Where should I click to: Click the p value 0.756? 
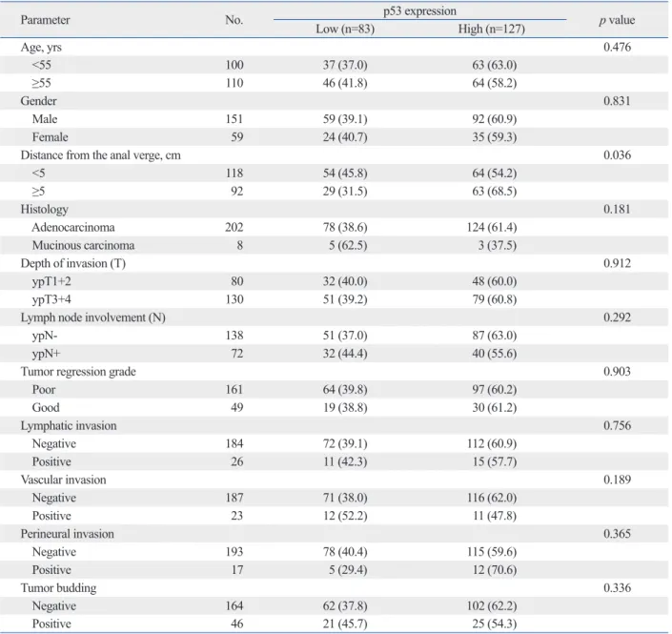click(617, 425)
